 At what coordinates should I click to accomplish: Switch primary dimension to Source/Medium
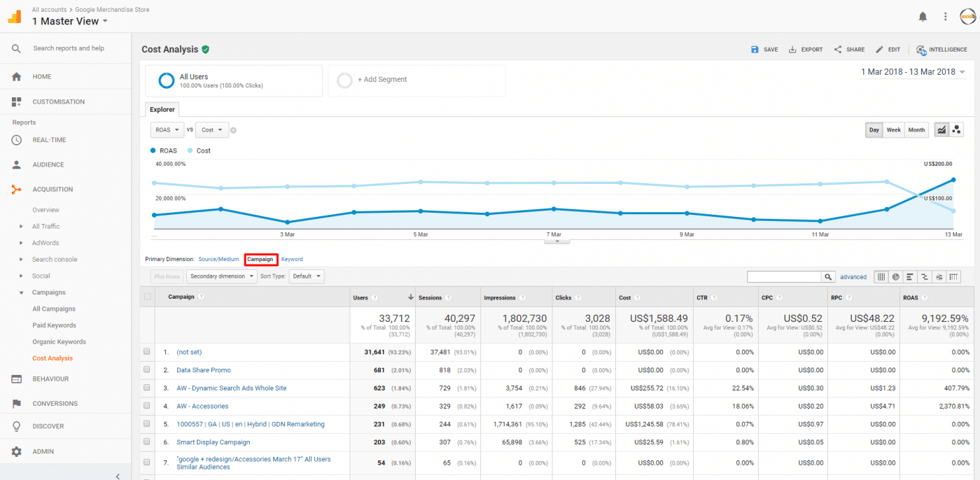[218, 260]
